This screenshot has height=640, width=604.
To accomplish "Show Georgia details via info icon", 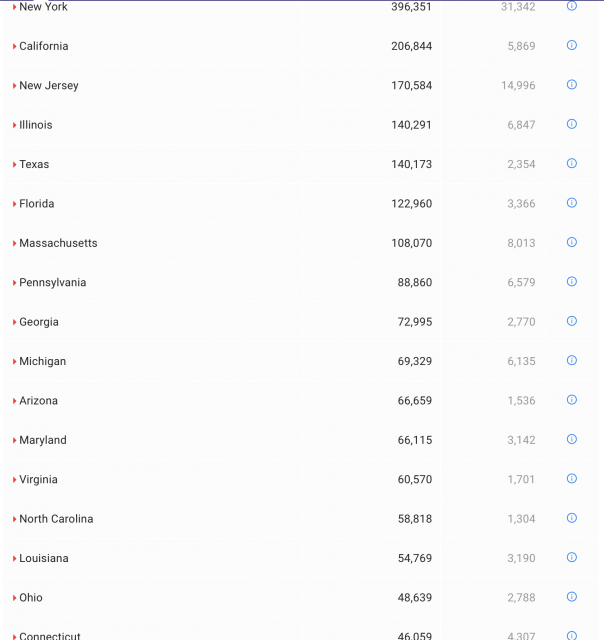I will (572, 321).
